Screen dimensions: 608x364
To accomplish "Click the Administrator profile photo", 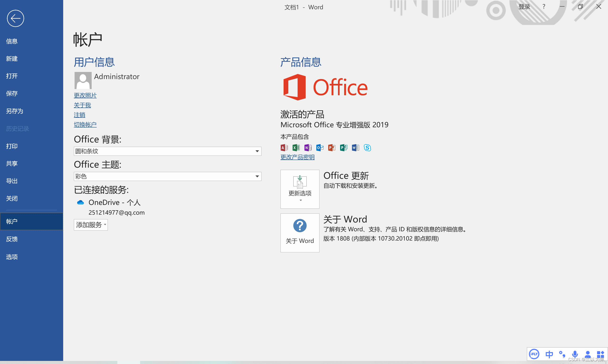I will 83,80.
